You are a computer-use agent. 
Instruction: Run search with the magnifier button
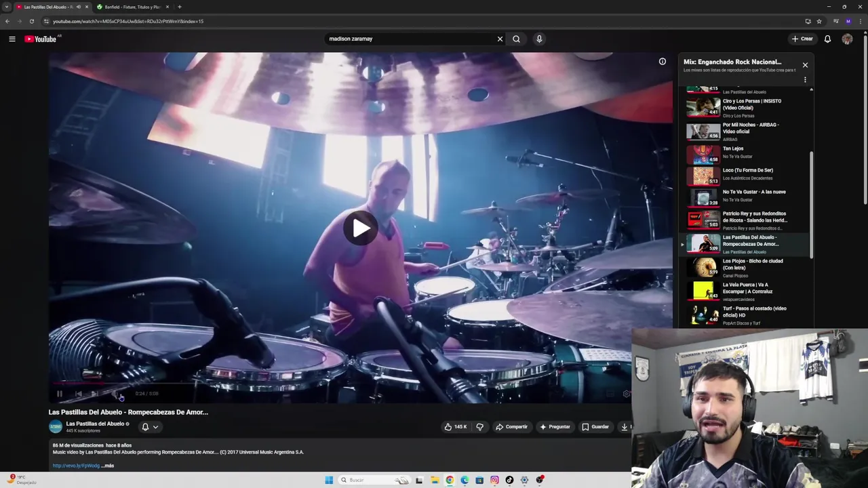pyautogui.click(x=516, y=39)
